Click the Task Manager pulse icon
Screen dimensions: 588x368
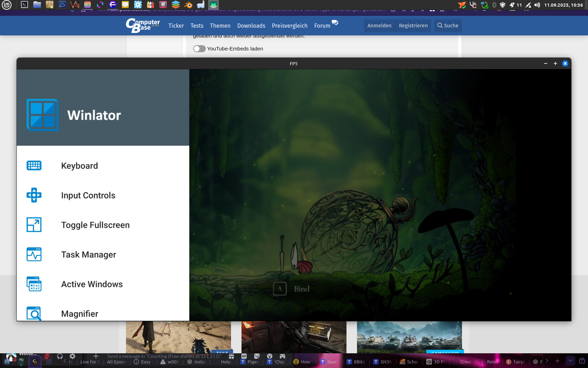click(34, 254)
